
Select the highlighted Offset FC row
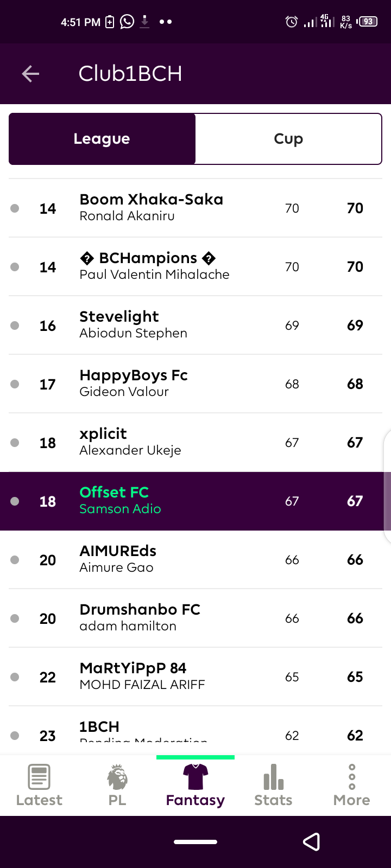tap(195, 501)
